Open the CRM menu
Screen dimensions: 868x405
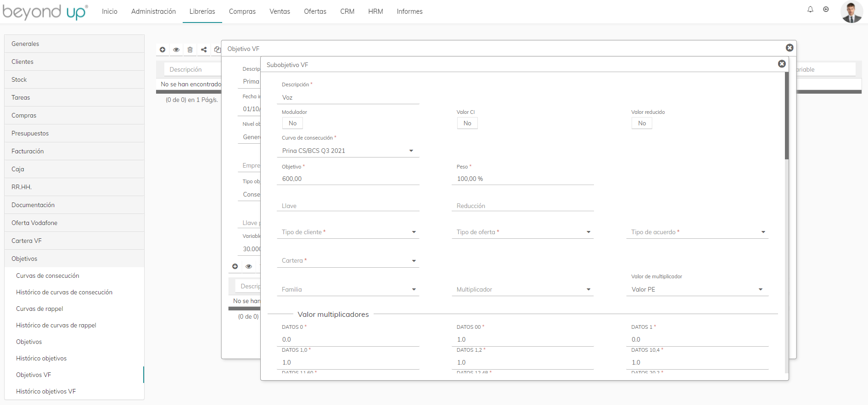point(347,11)
